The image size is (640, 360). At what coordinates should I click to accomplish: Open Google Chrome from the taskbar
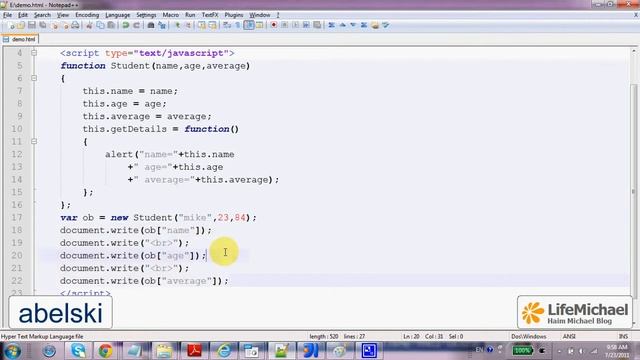pyautogui.click(x=106, y=351)
